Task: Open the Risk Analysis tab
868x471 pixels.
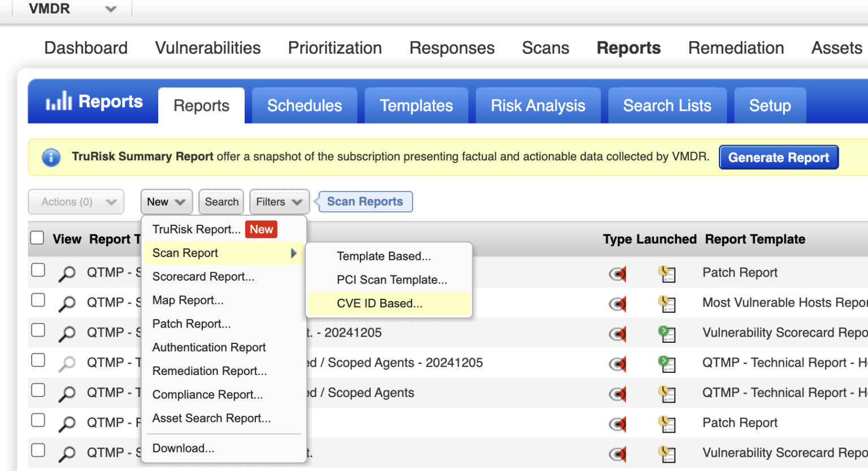Action: pos(538,106)
